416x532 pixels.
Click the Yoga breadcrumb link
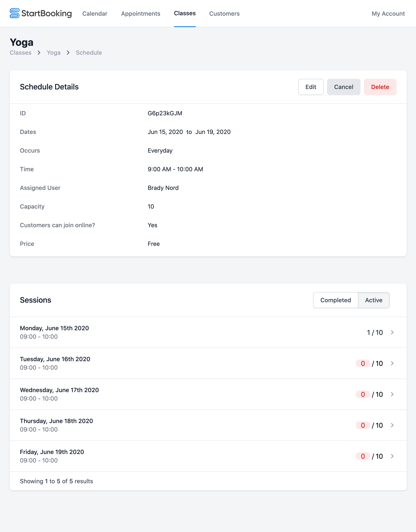pos(54,53)
